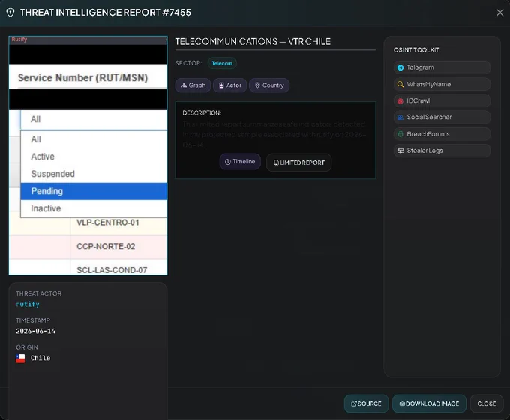Open Social Searcher OSINT tool
Screen dimensions: 510x420
442,118
